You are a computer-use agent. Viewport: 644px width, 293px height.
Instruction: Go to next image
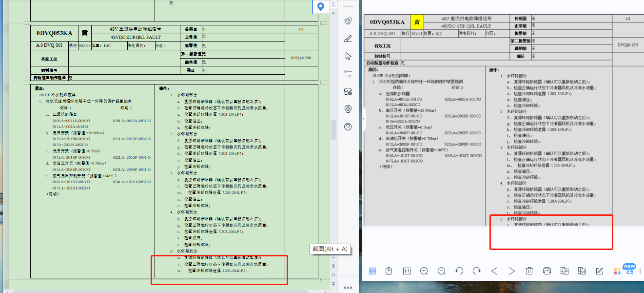(512, 271)
